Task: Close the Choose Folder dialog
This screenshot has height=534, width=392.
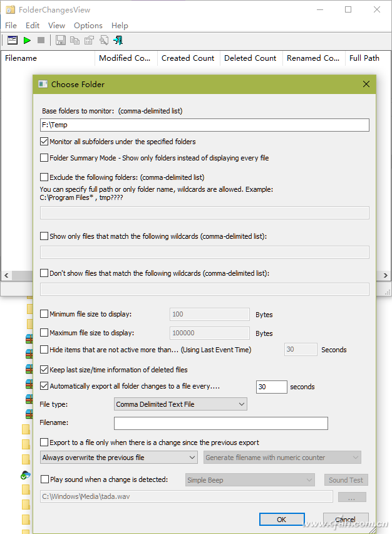Action: tap(366, 84)
